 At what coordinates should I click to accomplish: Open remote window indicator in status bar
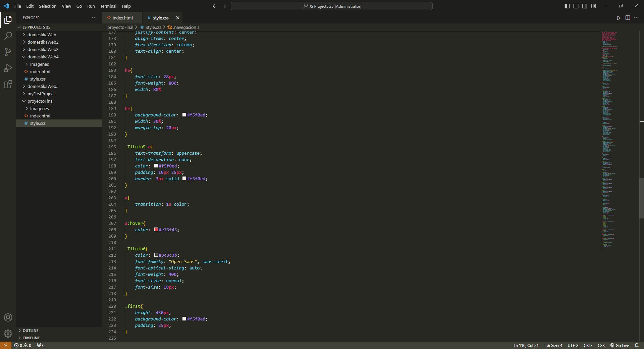point(5,345)
